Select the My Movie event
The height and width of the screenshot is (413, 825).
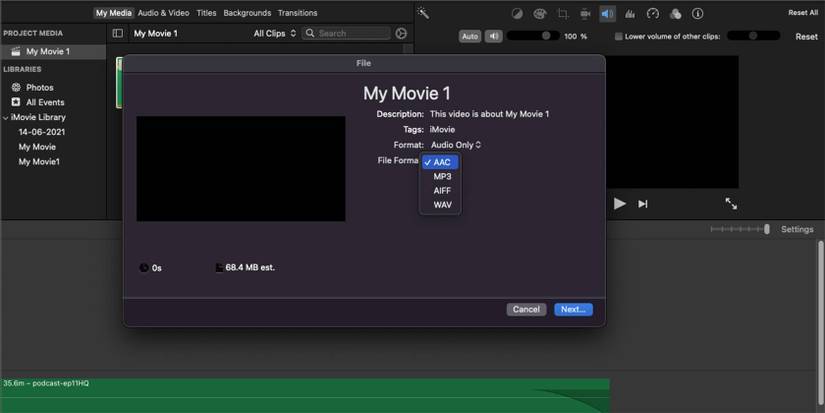point(37,147)
